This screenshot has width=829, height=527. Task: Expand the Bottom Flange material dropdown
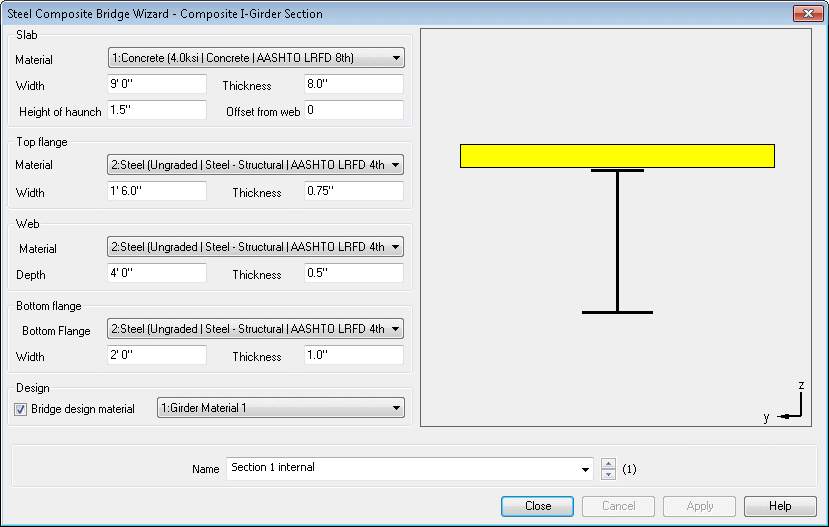tap(397, 329)
